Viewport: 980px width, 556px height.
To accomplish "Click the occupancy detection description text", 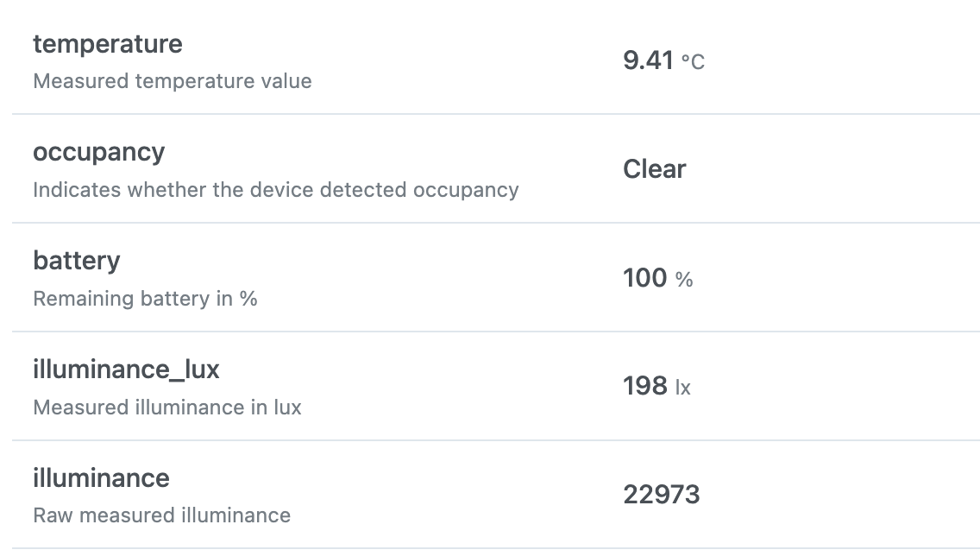I will pyautogui.click(x=276, y=190).
